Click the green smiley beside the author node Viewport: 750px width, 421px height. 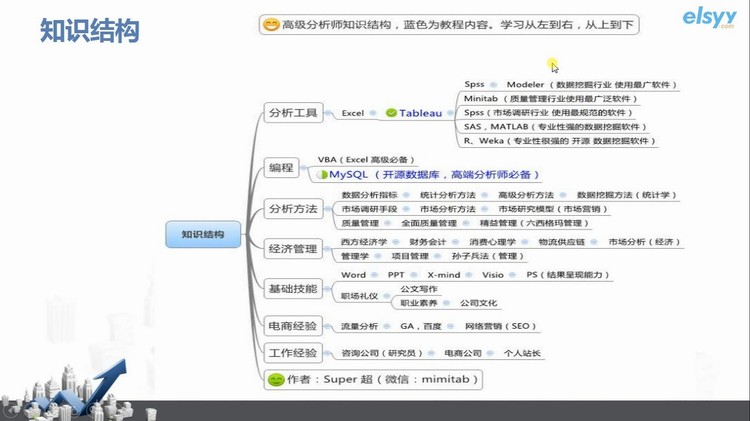[276, 379]
